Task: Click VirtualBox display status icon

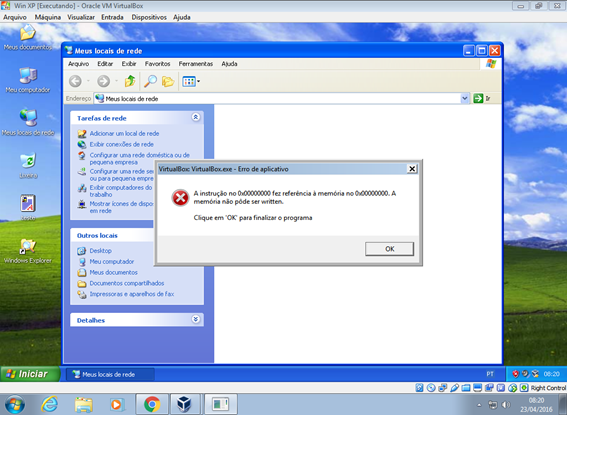Action: (477, 388)
